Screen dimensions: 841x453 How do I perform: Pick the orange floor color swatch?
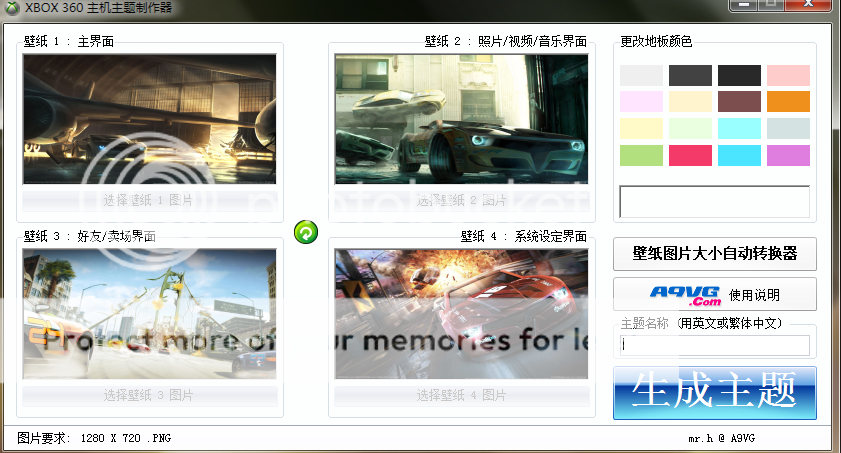[788, 101]
